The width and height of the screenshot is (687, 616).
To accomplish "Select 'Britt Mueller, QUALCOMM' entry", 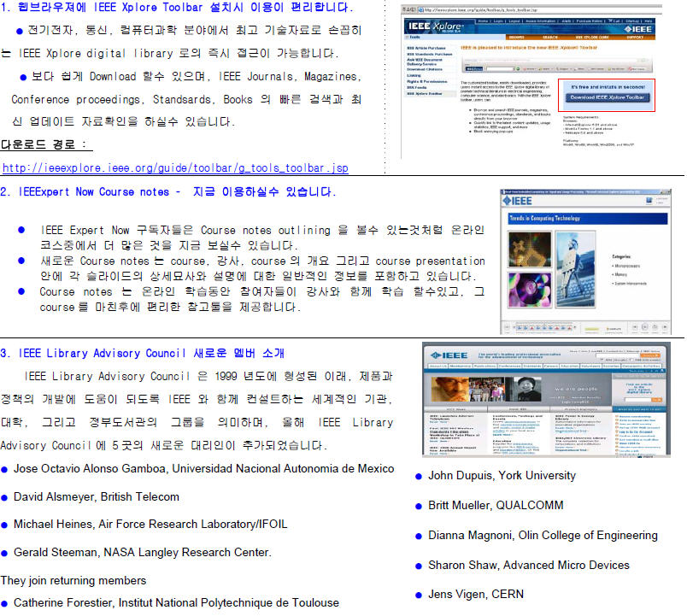I will coord(496,506).
